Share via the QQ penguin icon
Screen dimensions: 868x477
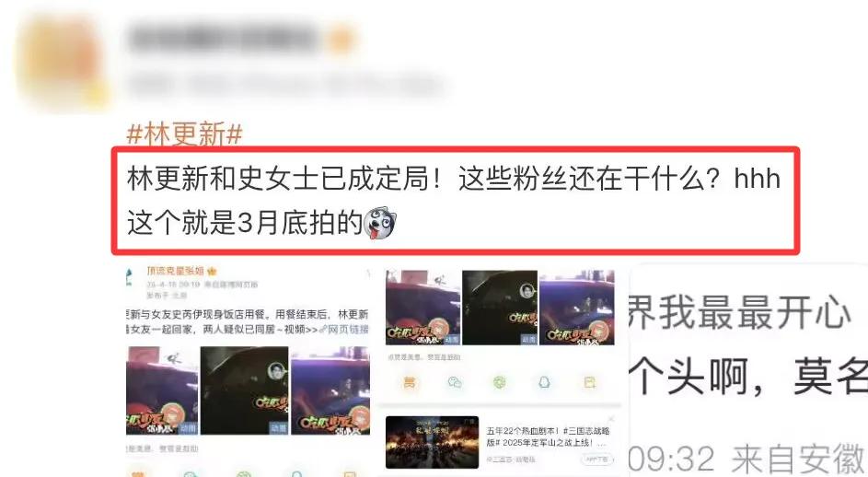(544, 382)
